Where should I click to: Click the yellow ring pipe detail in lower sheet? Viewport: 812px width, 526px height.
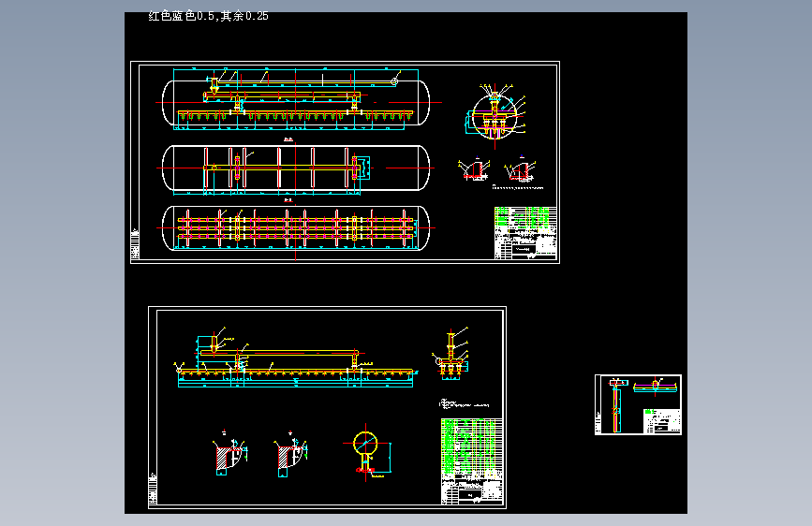pos(367,451)
